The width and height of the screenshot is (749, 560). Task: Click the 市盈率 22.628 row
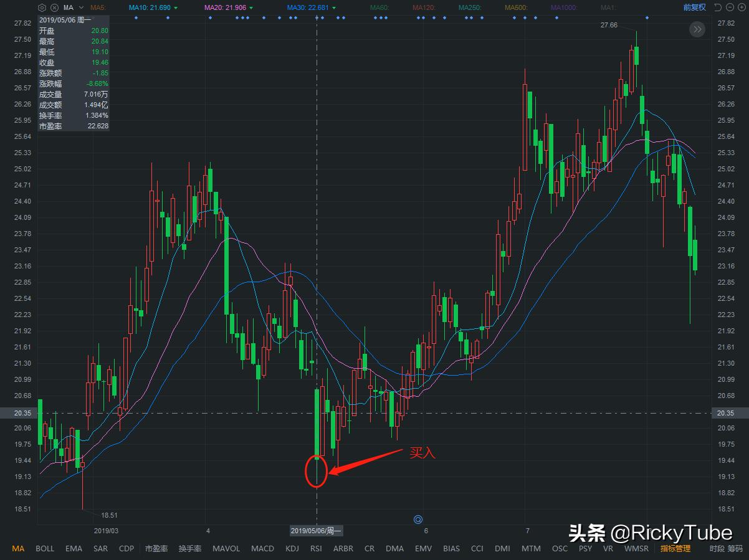74,126
